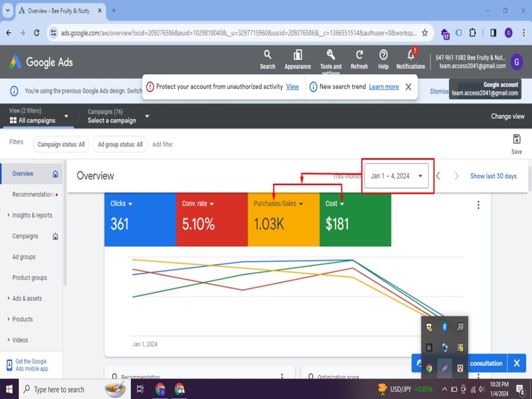Click the USD/JPY taskbar widget
This screenshot has height=399, width=532.
[x=405, y=389]
